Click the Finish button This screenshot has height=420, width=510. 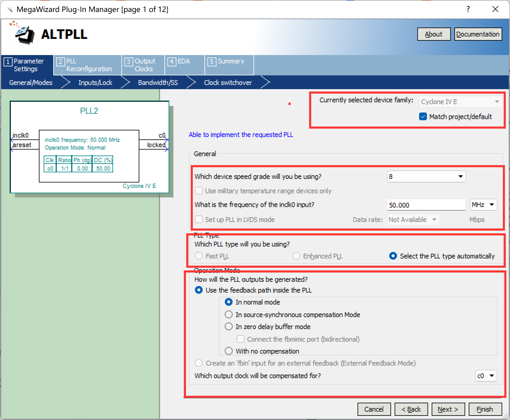coord(485,409)
